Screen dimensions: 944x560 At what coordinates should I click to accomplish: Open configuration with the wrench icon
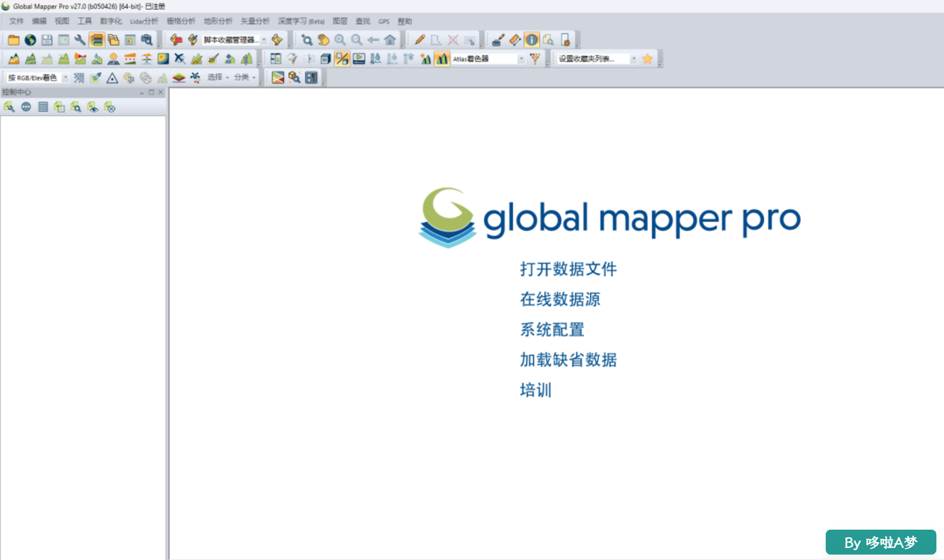[x=80, y=40]
